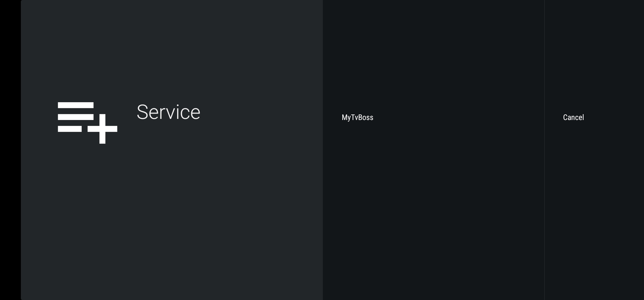Click the Service heading text
The height and width of the screenshot is (300, 644).
pyautogui.click(x=168, y=112)
